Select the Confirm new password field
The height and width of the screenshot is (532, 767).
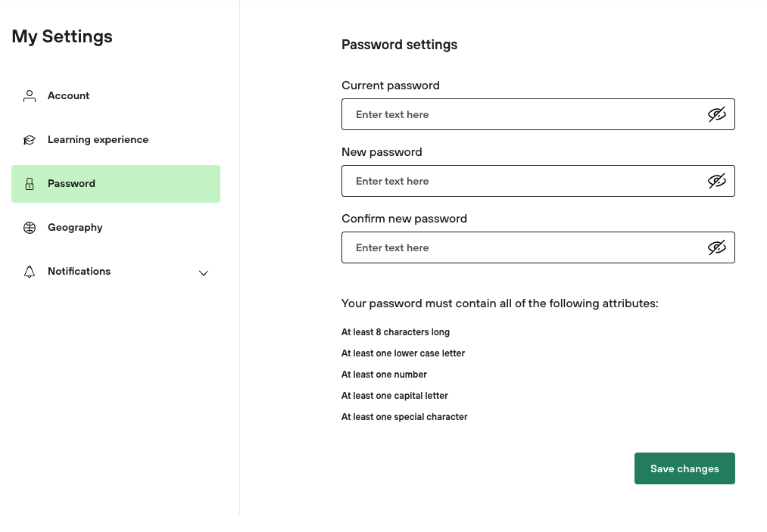(522, 247)
